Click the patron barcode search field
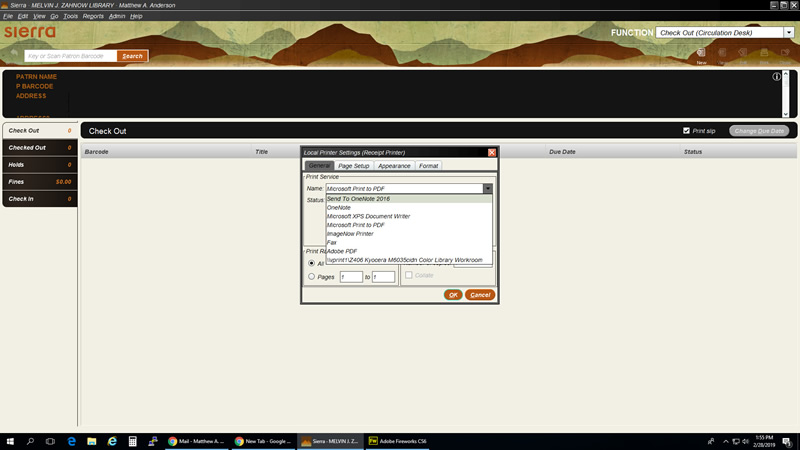 (71, 56)
